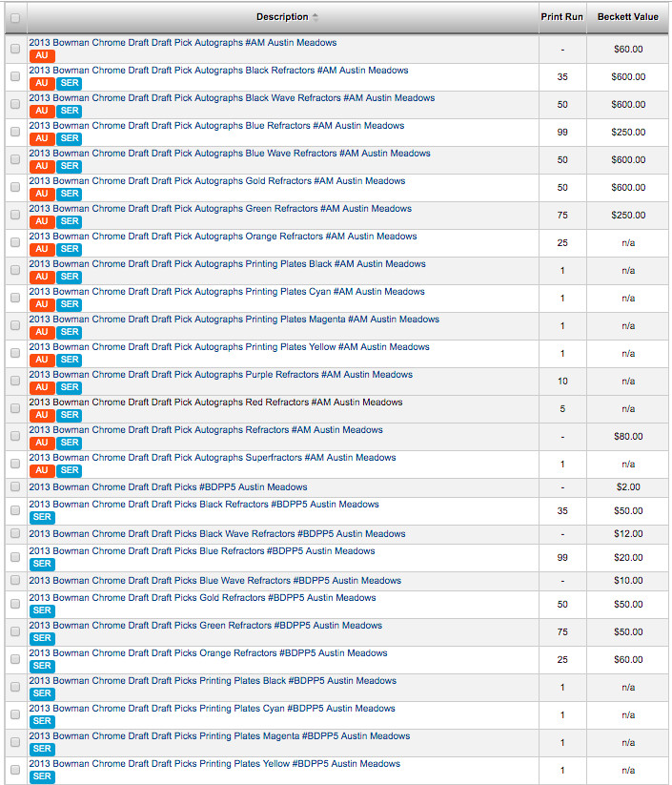Click the SER badge under Draft Picks Printing Plates Black
The image size is (672, 785).
pyautogui.click(x=42, y=693)
